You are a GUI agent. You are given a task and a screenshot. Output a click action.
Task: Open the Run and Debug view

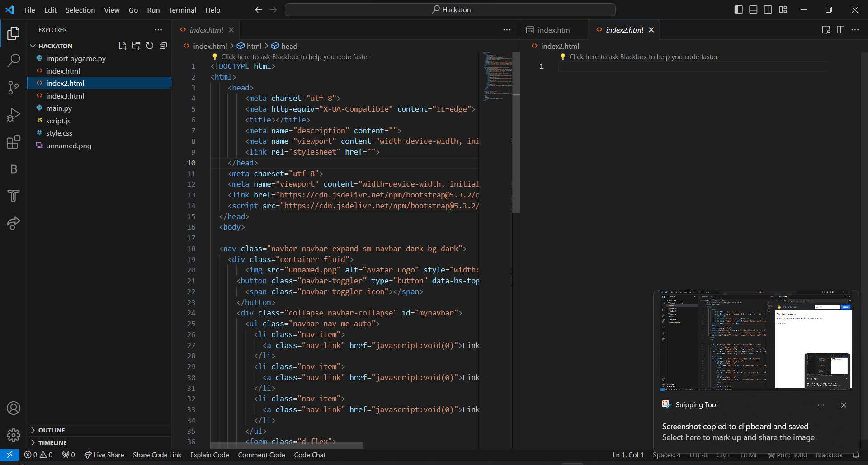point(14,115)
